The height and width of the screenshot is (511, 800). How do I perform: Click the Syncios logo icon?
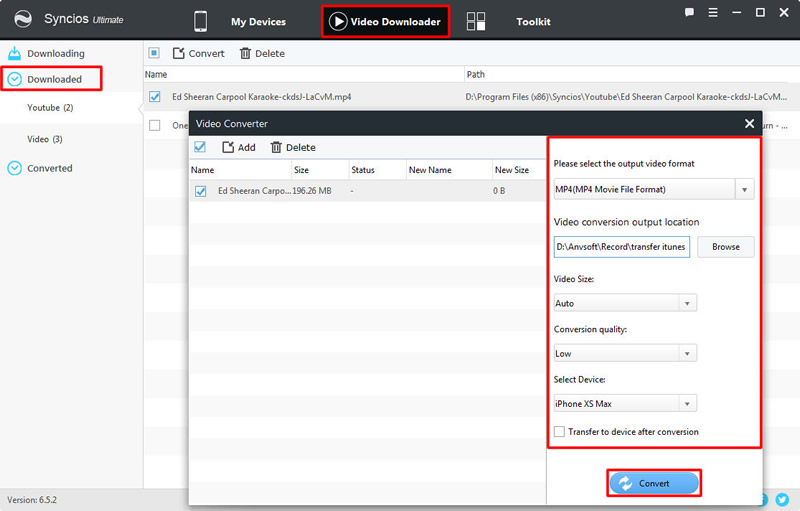click(x=23, y=19)
